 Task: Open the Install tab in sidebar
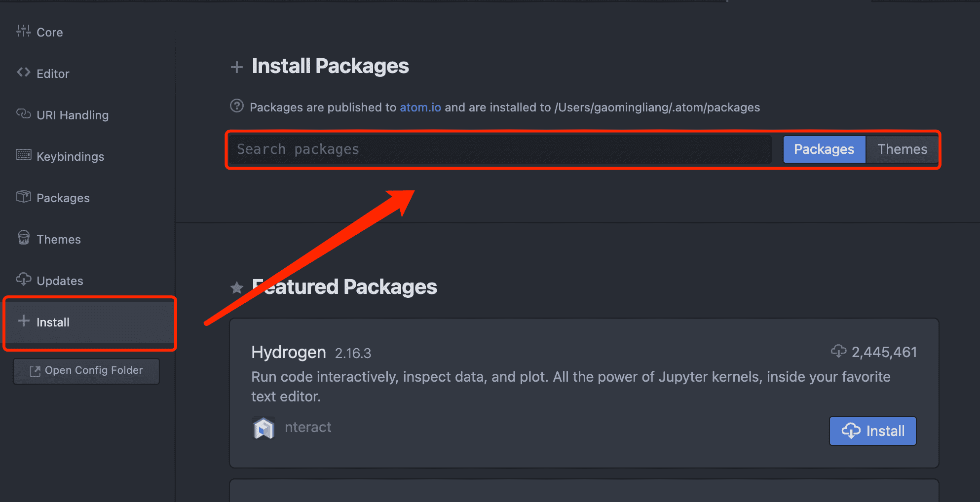(53, 323)
